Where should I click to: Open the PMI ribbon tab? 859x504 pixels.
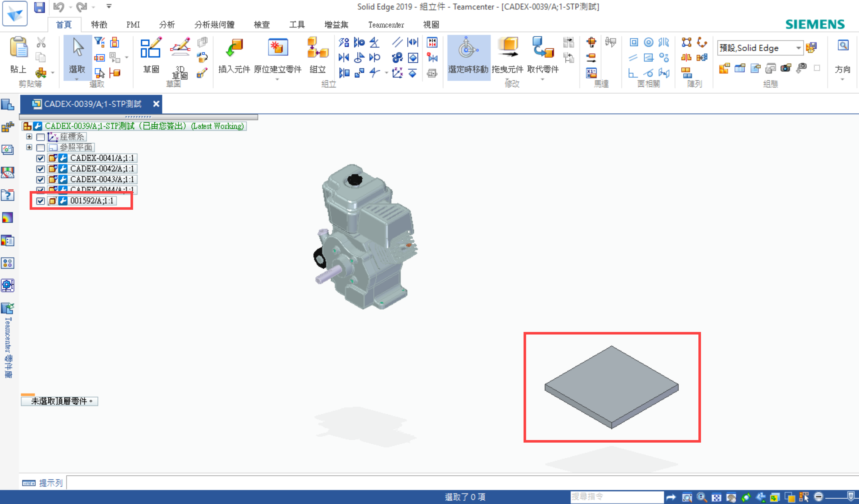[133, 25]
